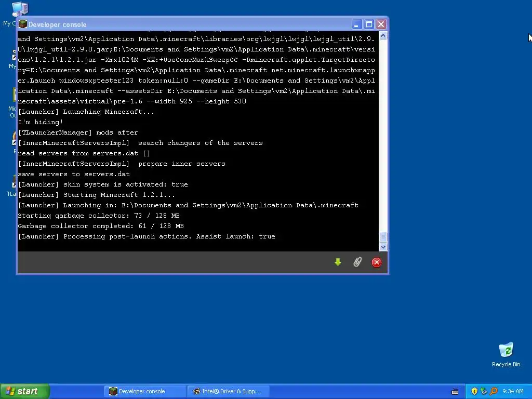Click the keyboard icon on the taskbar
The height and width of the screenshot is (399, 532).
coord(455,392)
